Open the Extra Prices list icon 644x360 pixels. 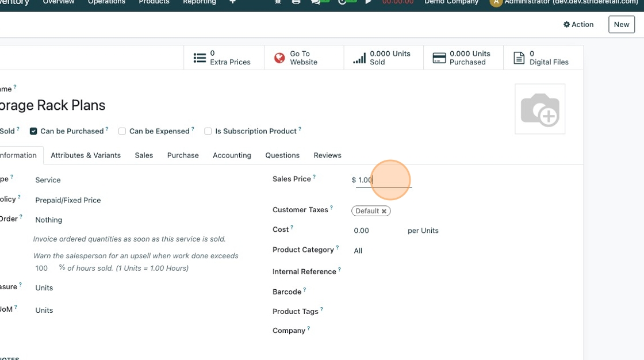(200, 58)
